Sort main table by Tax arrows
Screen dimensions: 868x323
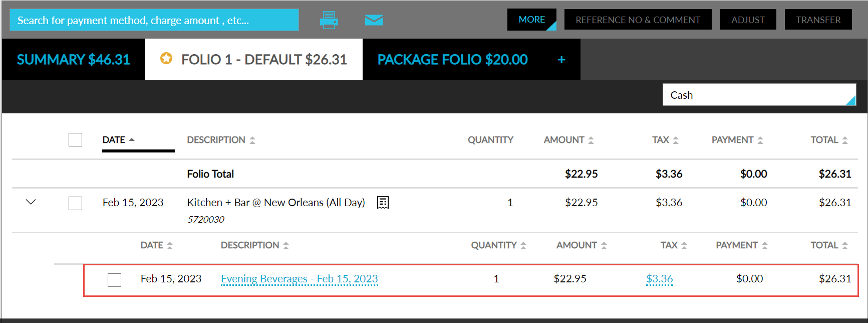[676, 140]
